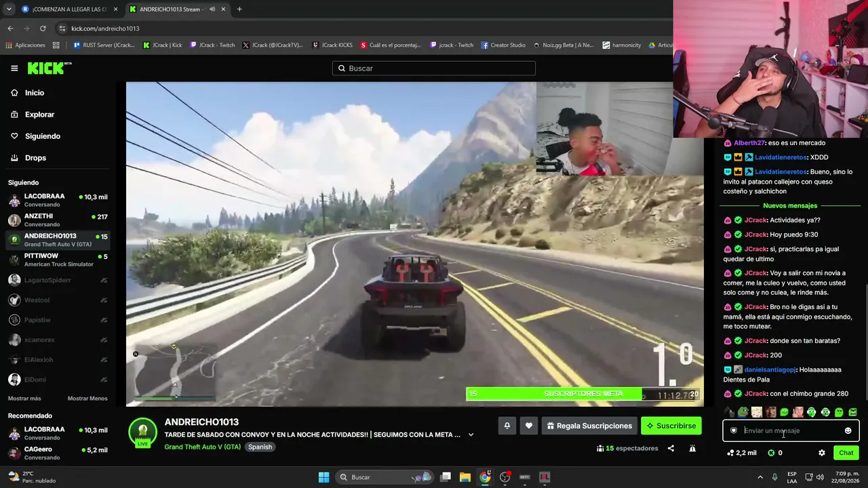Click username Alberth27 in chat
This screenshot has height=488, width=868.
tap(749, 143)
